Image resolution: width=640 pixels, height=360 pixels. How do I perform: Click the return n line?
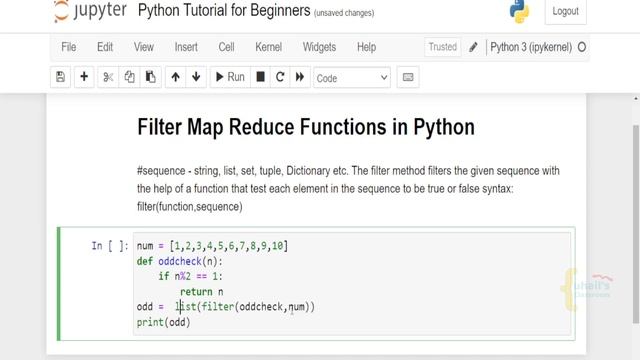click(202, 292)
